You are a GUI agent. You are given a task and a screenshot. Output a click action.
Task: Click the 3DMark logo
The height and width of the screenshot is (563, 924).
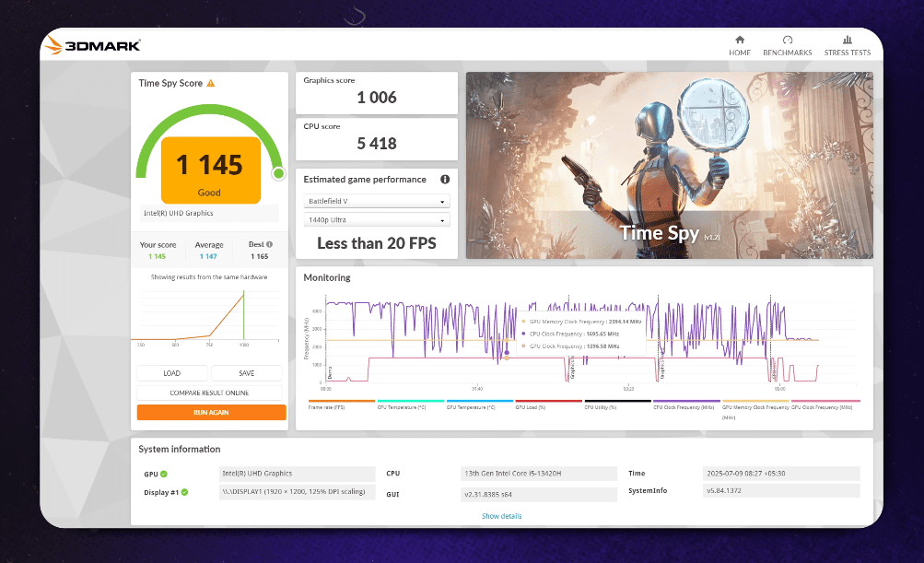92,45
